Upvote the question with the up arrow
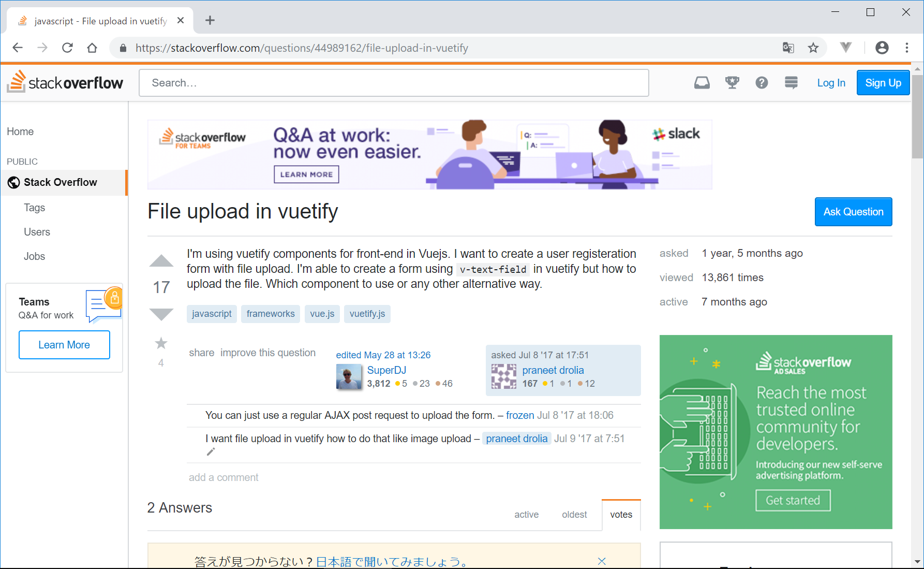924x569 pixels. 161,261
